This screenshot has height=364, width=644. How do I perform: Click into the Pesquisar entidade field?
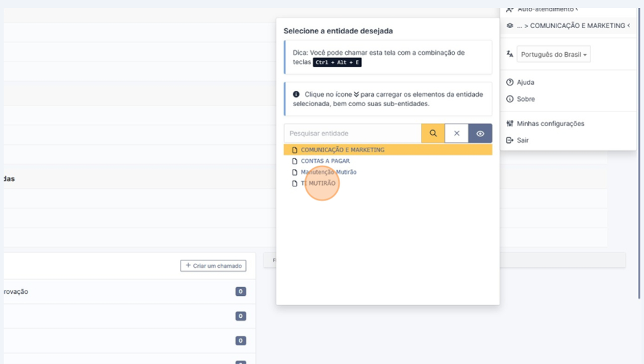point(352,134)
